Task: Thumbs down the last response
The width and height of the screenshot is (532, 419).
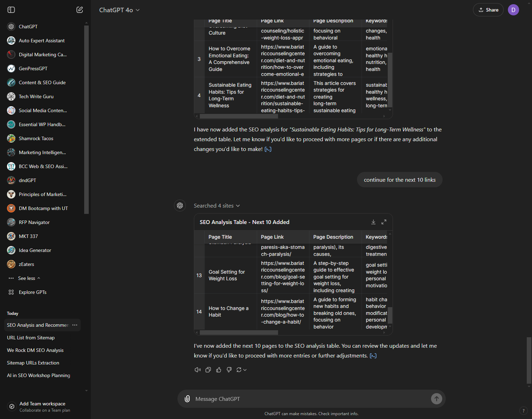Action: point(229,370)
